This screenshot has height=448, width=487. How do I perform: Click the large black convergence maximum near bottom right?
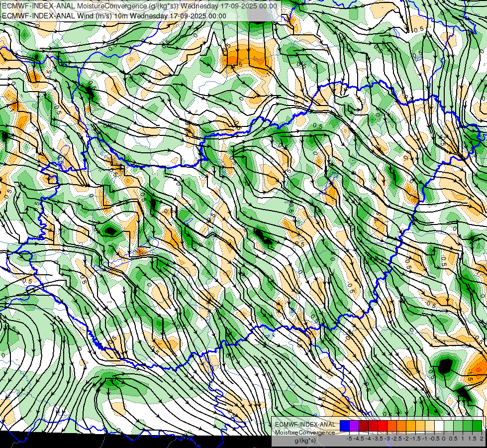(x=446, y=367)
